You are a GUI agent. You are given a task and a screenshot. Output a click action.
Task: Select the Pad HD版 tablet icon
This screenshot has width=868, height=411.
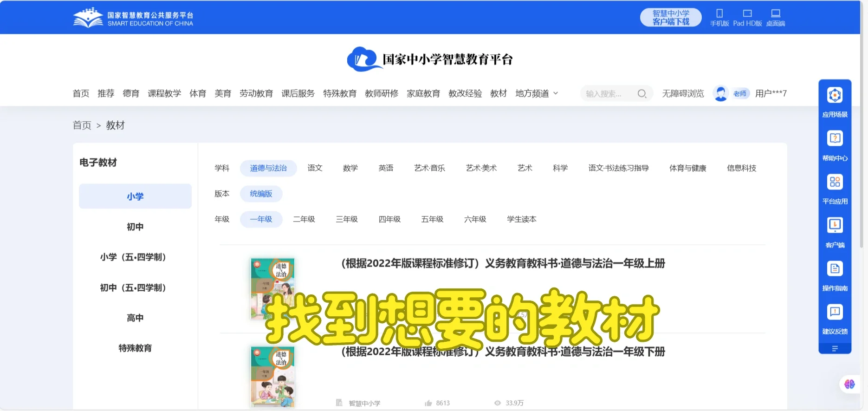[x=747, y=13]
